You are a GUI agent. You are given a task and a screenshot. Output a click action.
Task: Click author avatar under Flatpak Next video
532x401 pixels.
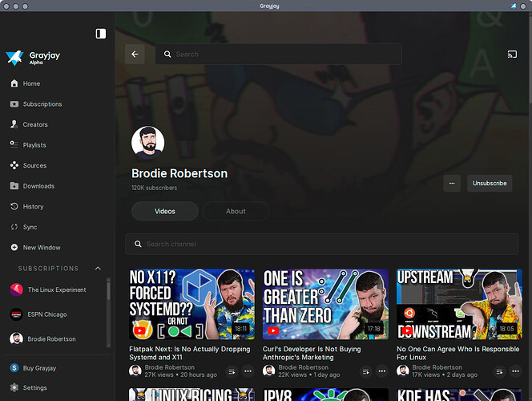click(135, 371)
